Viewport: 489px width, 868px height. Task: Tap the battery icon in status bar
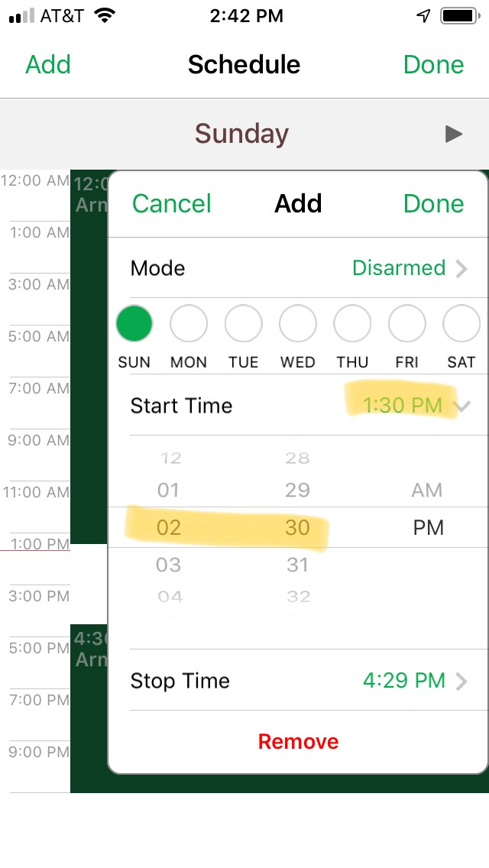click(460, 16)
